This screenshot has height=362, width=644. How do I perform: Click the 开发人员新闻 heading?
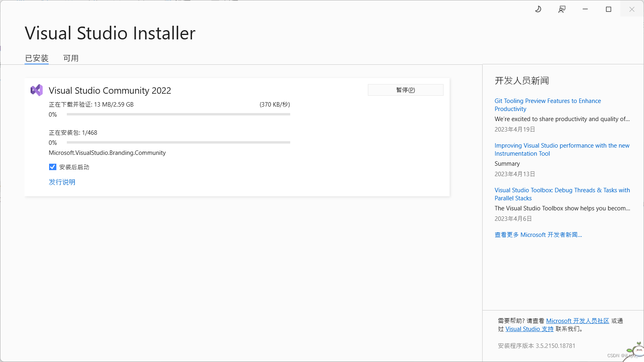click(522, 81)
